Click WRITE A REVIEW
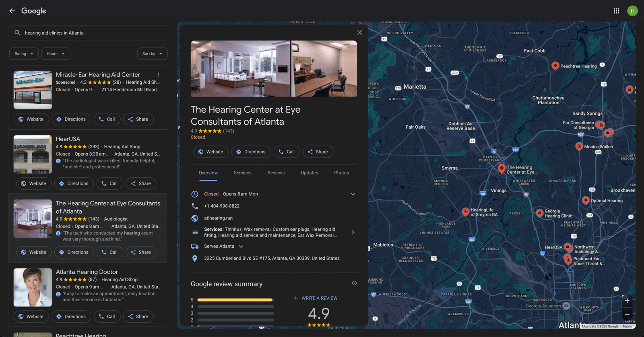The width and height of the screenshot is (644, 337). 316,298
